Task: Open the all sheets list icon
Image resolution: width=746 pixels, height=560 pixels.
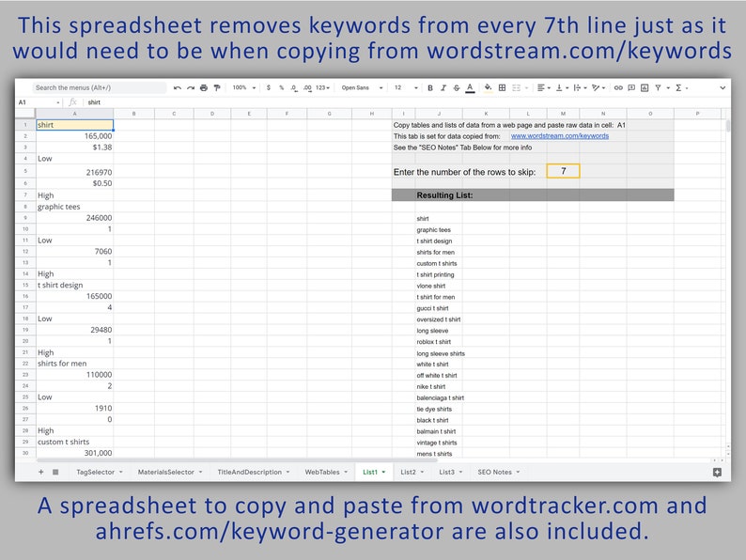Action: click(x=55, y=472)
